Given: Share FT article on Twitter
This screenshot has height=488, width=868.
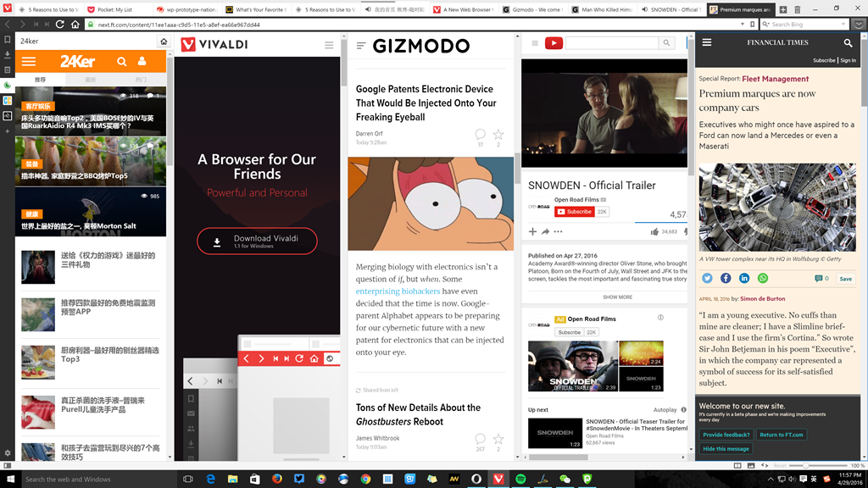Looking at the screenshot, I should 707,278.
